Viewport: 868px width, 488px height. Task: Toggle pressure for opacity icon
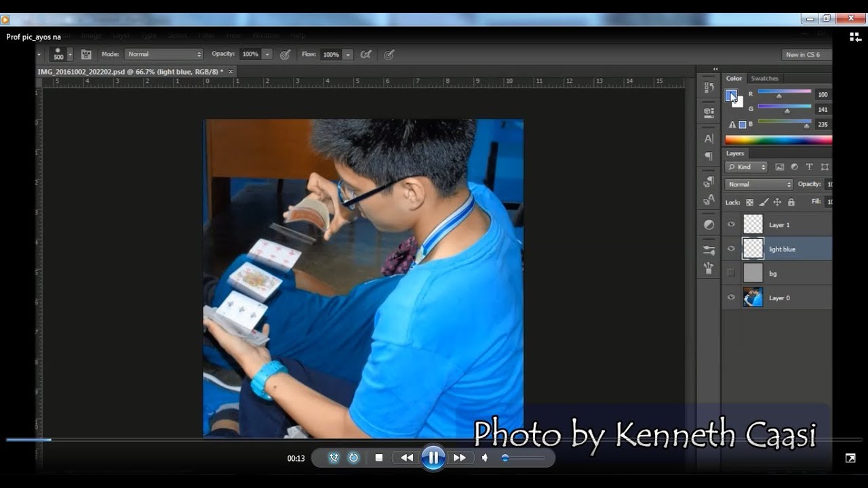[285, 54]
